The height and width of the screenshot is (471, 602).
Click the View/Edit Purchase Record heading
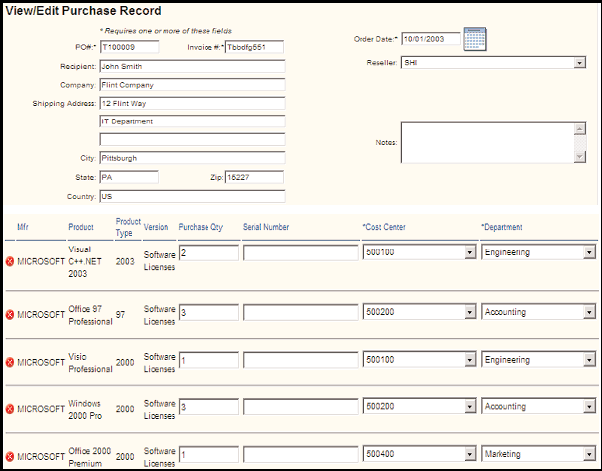[x=83, y=11]
